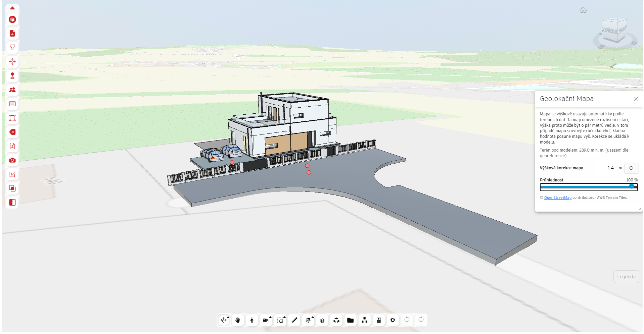Take a screenshot with the camera icon
The width and height of the screenshot is (644, 334).
pos(12,160)
